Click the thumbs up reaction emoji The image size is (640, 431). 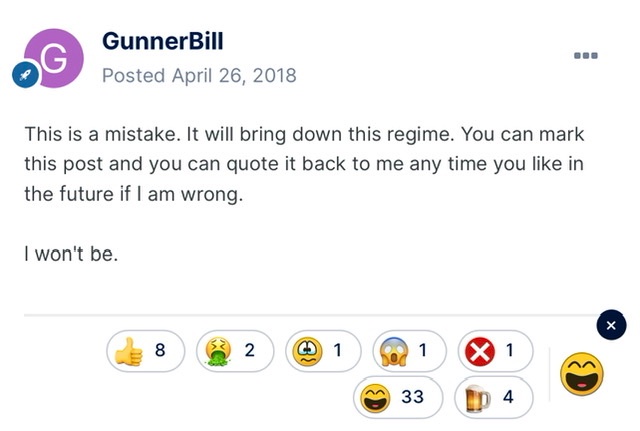(x=129, y=351)
